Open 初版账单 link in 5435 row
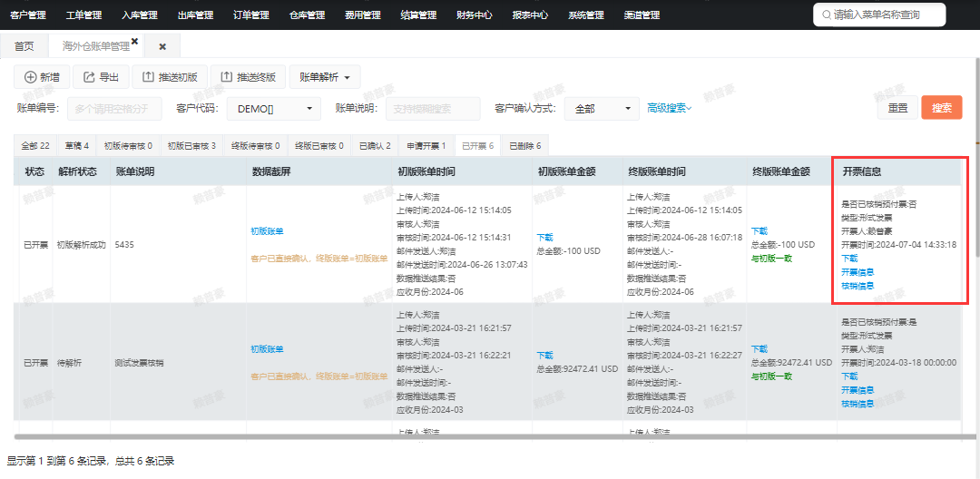Viewport: 980px width, 479px height. point(267,231)
